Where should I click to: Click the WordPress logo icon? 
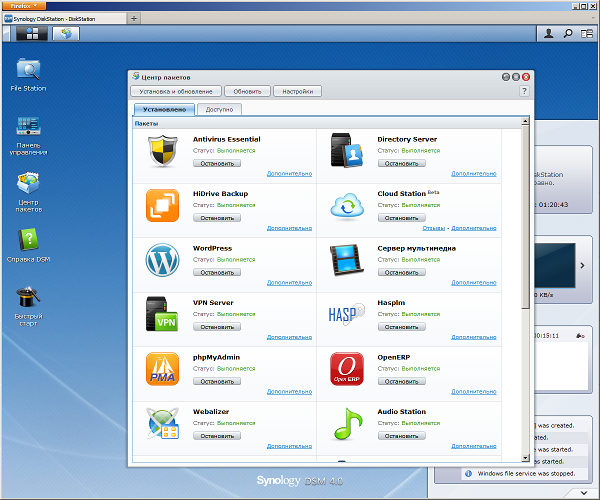tap(162, 260)
